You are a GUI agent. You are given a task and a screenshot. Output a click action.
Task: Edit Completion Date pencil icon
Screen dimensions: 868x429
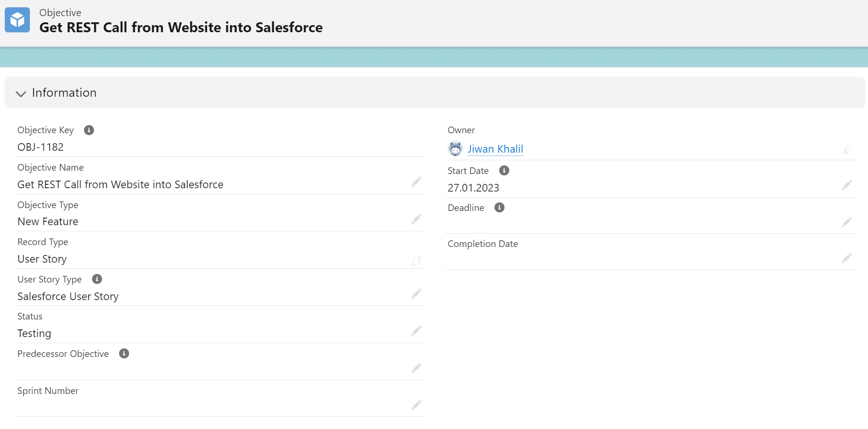tap(847, 258)
